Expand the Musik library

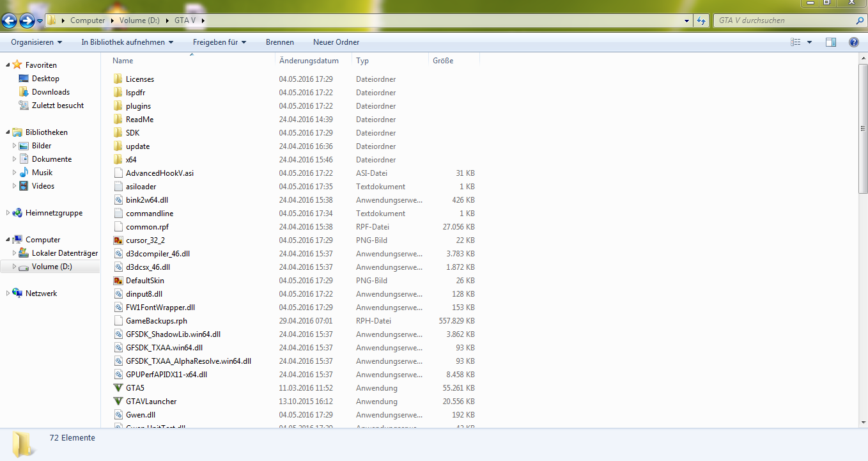click(x=15, y=173)
